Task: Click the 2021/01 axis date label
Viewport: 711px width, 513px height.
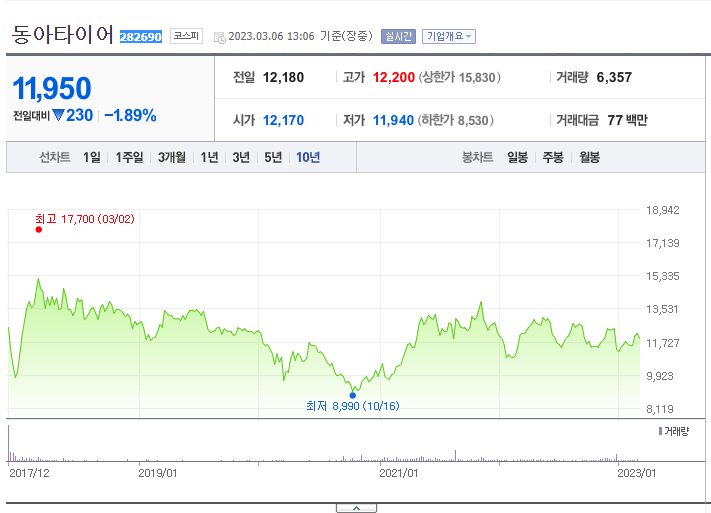Action: tap(399, 473)
